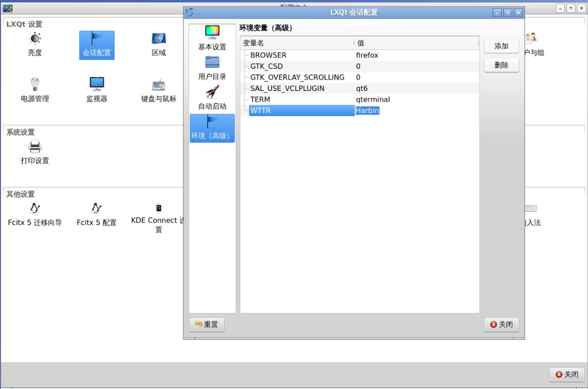Click the 重置 reset button
Image resolution: width=588 pixels, height=389 pixels.
[206, 324]
